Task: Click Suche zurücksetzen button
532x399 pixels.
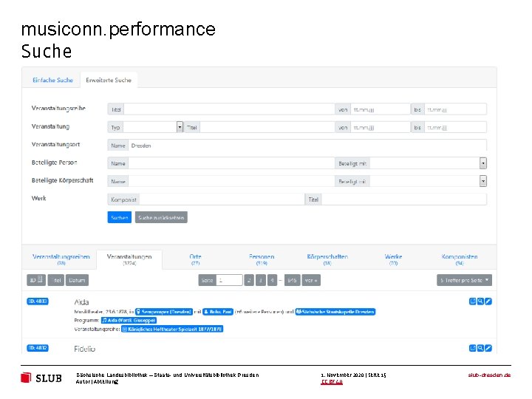Action: point(161,217)
